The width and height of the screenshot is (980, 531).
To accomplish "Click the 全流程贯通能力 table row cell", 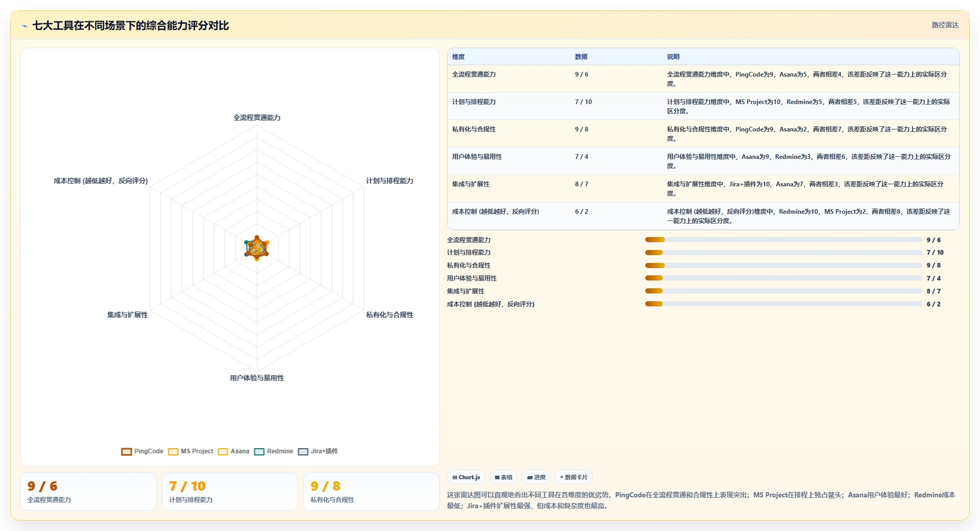I will (474, 75).
